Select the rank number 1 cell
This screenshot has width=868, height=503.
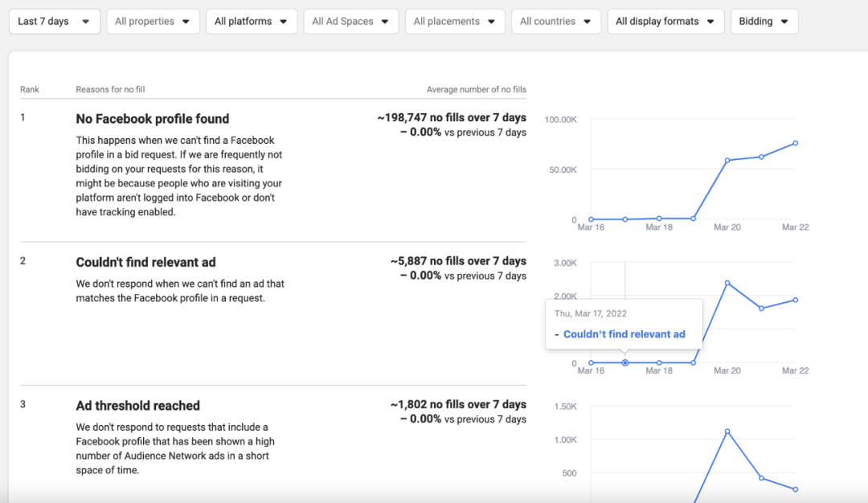coord(23,117)
